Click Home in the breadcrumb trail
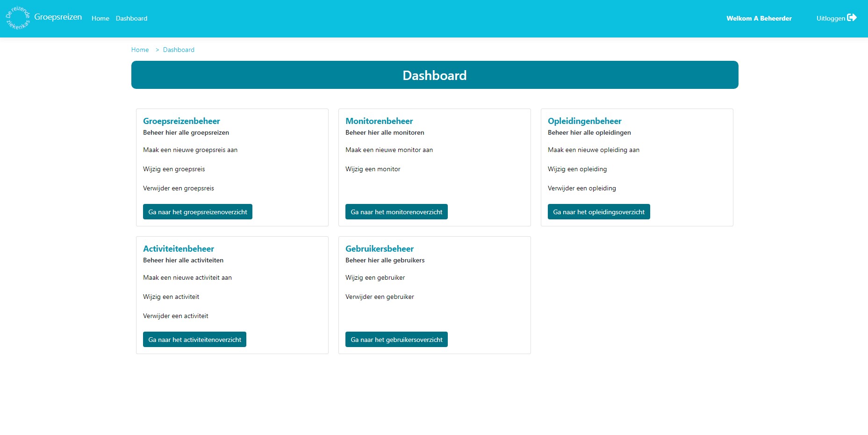The height and width of the screenshot is (435, 868). click(x=139, y=50)
